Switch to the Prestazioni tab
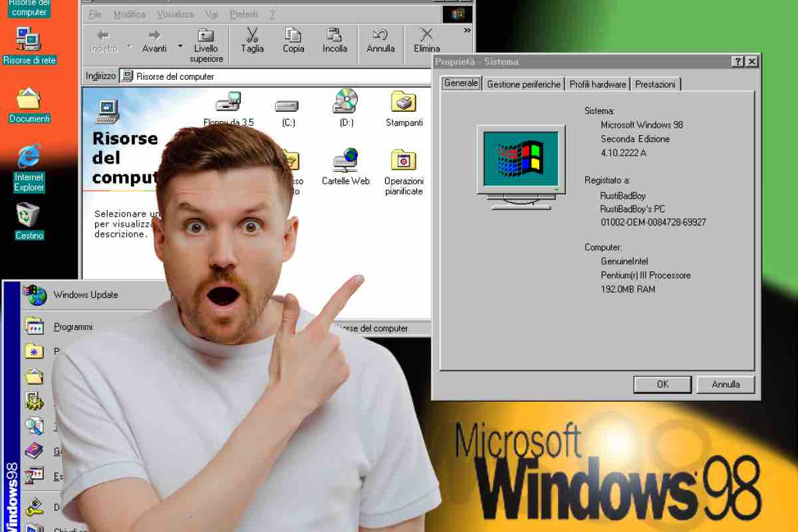 (655, 84)
